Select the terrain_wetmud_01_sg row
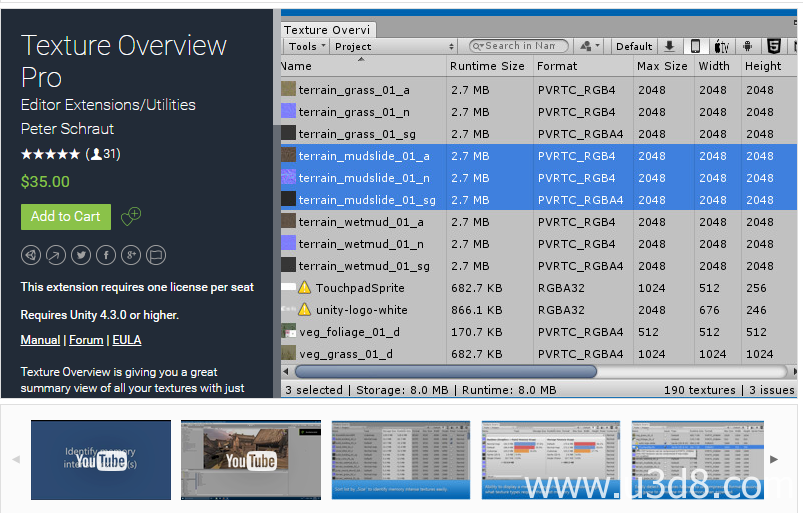Viewport: 803px width, 513px height. point(539,265)
